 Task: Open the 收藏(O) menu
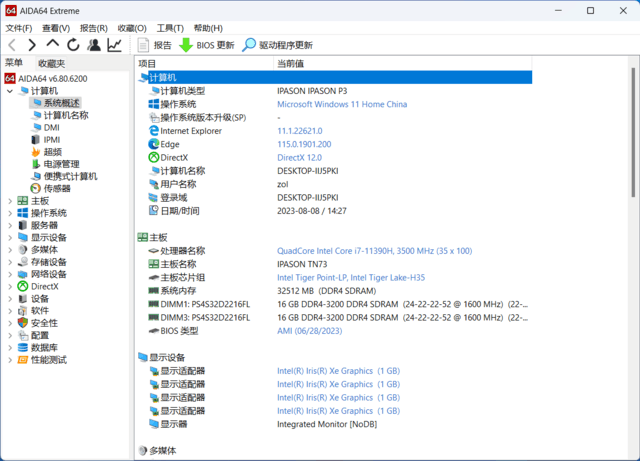[132, 28]
